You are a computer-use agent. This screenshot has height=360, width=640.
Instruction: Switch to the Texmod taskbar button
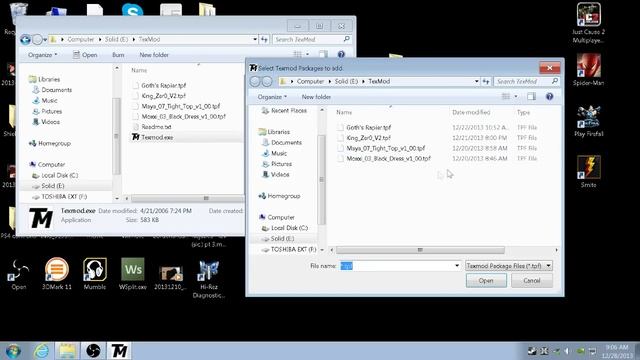point(119,351)
